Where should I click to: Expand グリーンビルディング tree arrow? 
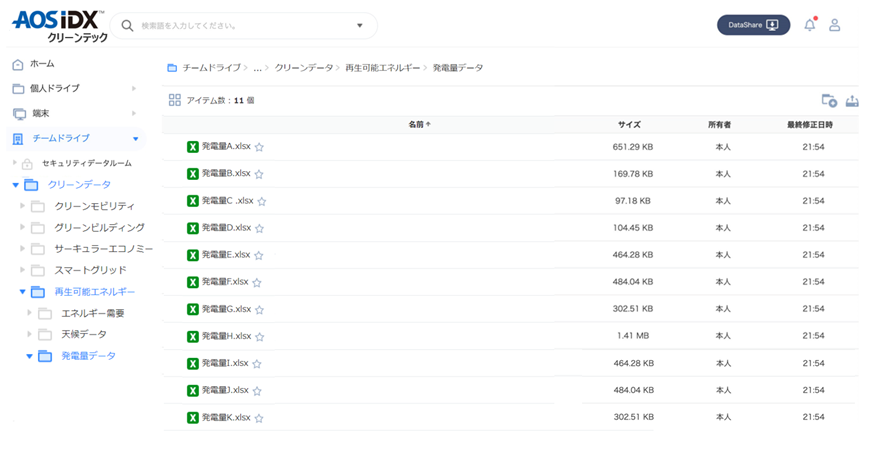(x=22, y=227)
